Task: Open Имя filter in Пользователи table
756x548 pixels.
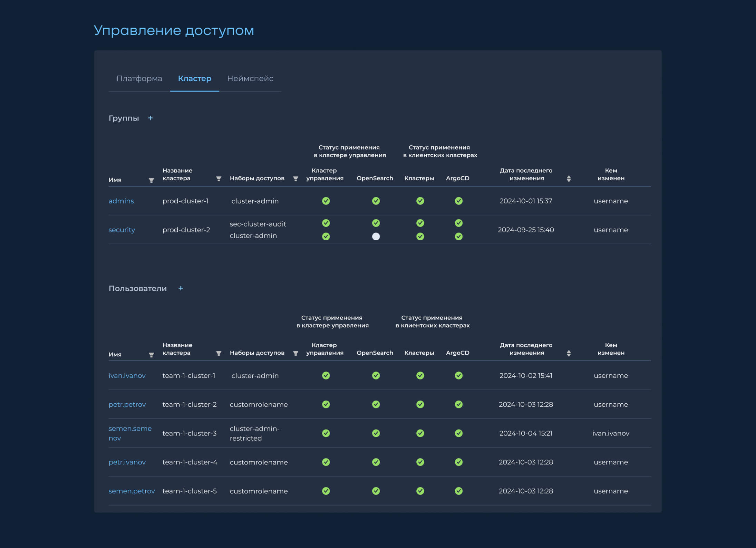Action: point(151,355)
